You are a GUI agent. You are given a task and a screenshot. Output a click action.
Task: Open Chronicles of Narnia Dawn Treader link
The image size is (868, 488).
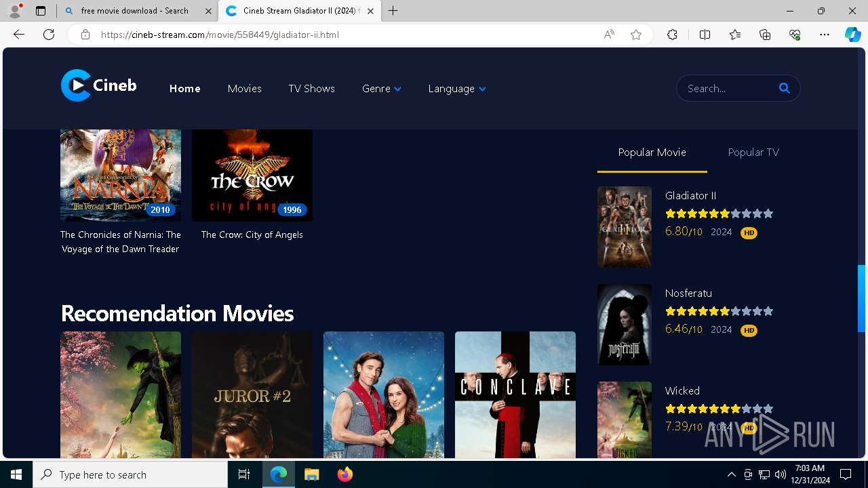pyautogui.click(x=121, y=242)
